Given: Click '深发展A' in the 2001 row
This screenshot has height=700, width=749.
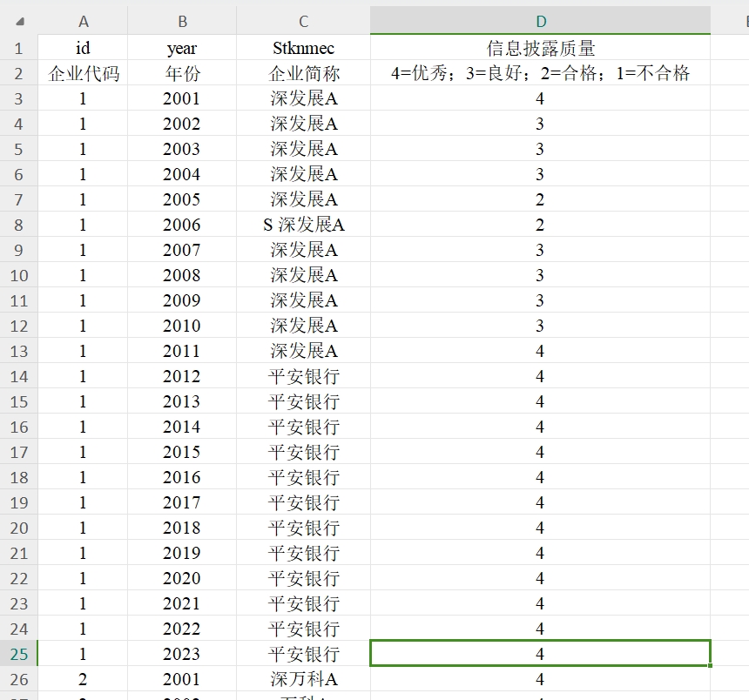Looking at the screenshot, I should click(303, 98).
